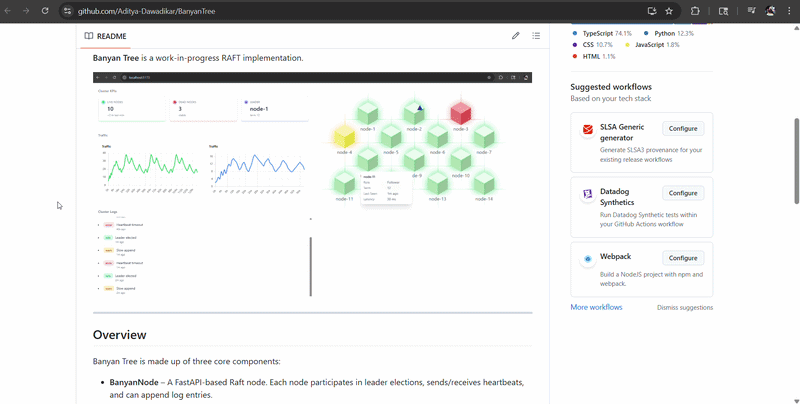Click the install app icon in address bar

pos(652,11)
